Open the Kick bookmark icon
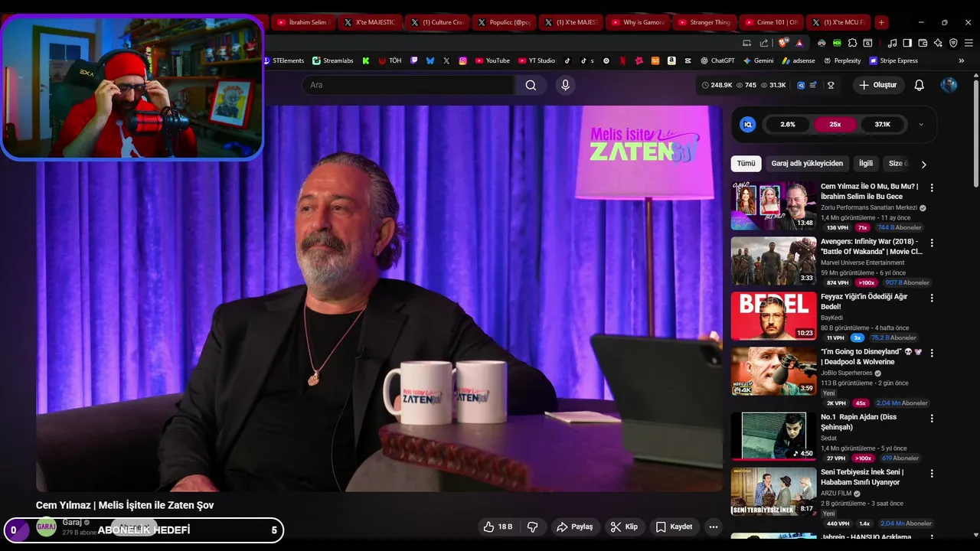 (x=366, y=60)
